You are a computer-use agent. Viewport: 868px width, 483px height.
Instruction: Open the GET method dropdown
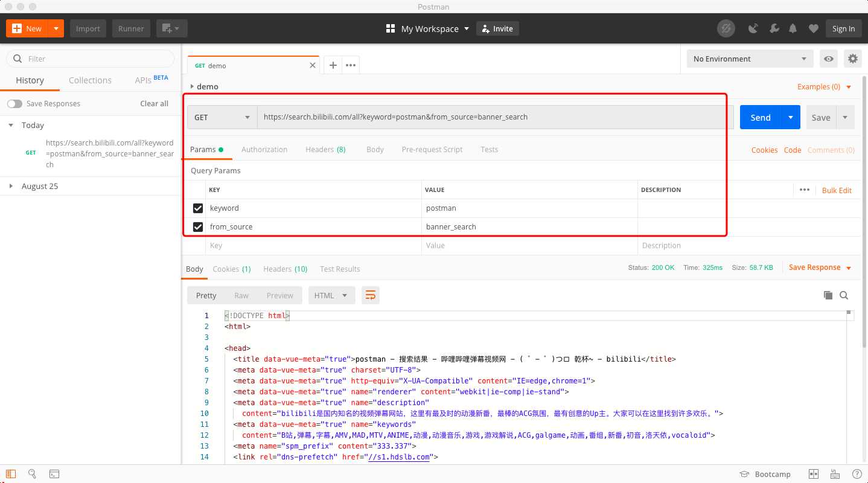point(222,117)
